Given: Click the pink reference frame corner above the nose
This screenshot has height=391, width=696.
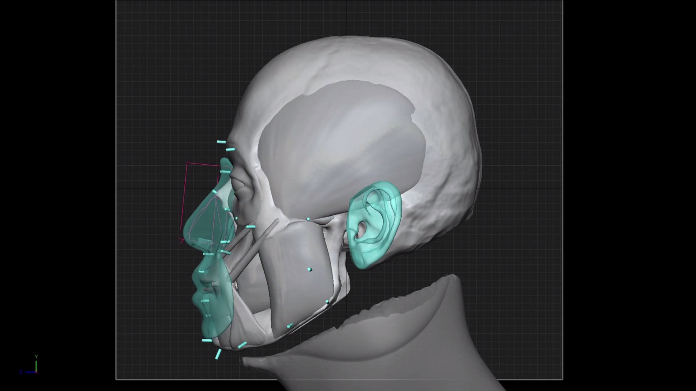Looking at the screenshot, I should coord(188,164).
